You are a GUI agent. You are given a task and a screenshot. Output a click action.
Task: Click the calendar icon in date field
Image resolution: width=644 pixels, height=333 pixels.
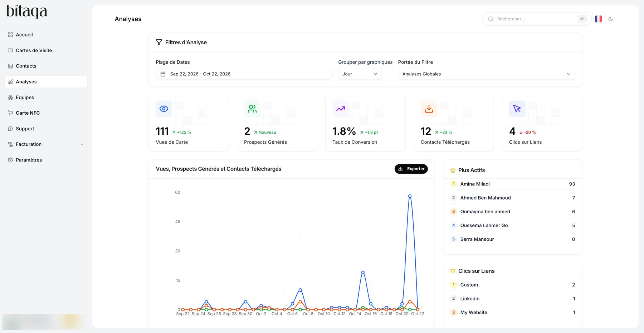(x=163, y=74)
